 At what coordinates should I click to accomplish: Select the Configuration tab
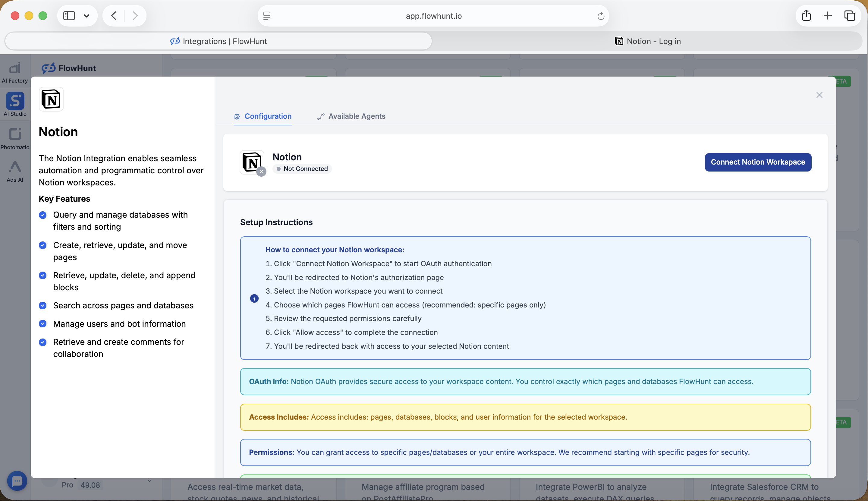[263, 116]
